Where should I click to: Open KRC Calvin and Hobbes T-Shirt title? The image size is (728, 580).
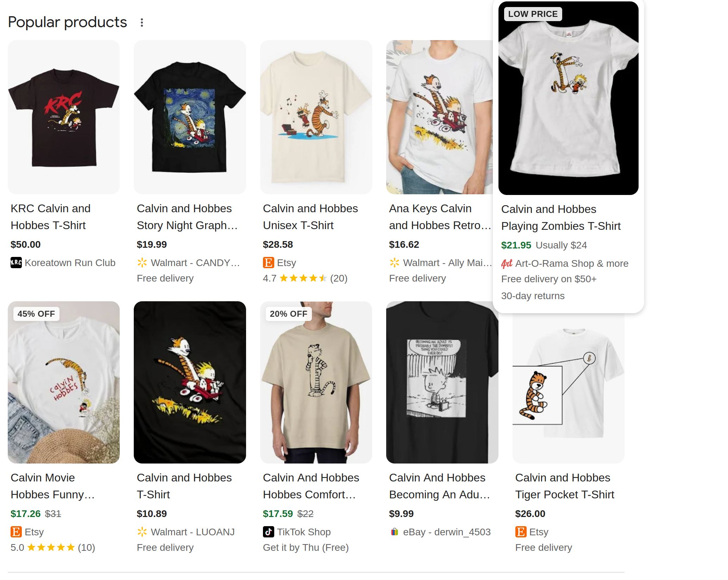click(x=51, y=217)
